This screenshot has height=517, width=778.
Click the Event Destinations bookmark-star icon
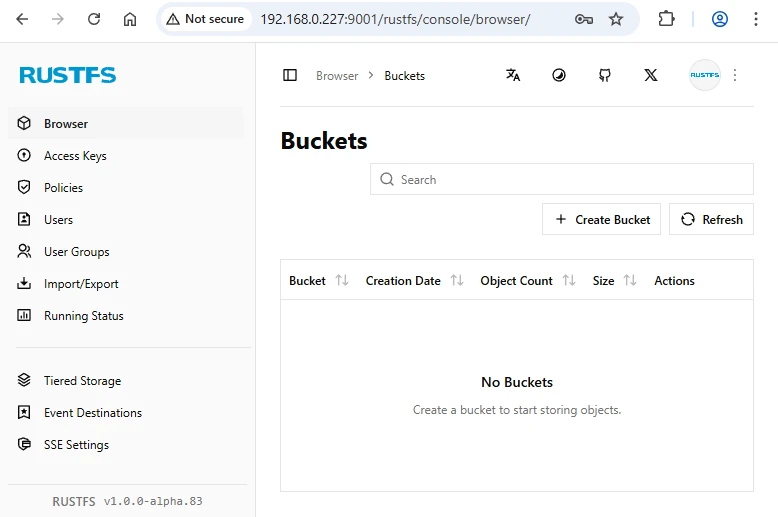coord(24,412)
